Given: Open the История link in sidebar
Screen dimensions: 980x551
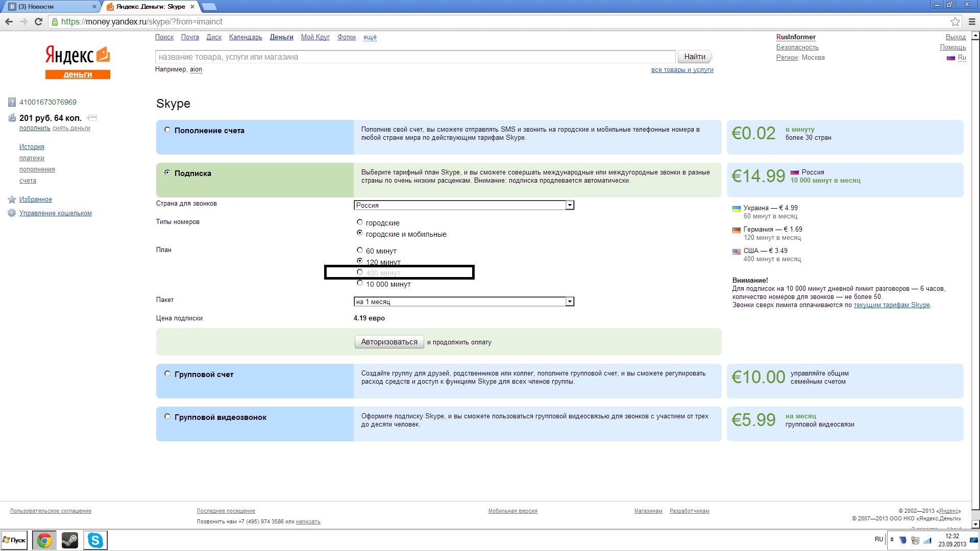Looking at the screenshot, I should pyautogui.click(x=32, y=147).
